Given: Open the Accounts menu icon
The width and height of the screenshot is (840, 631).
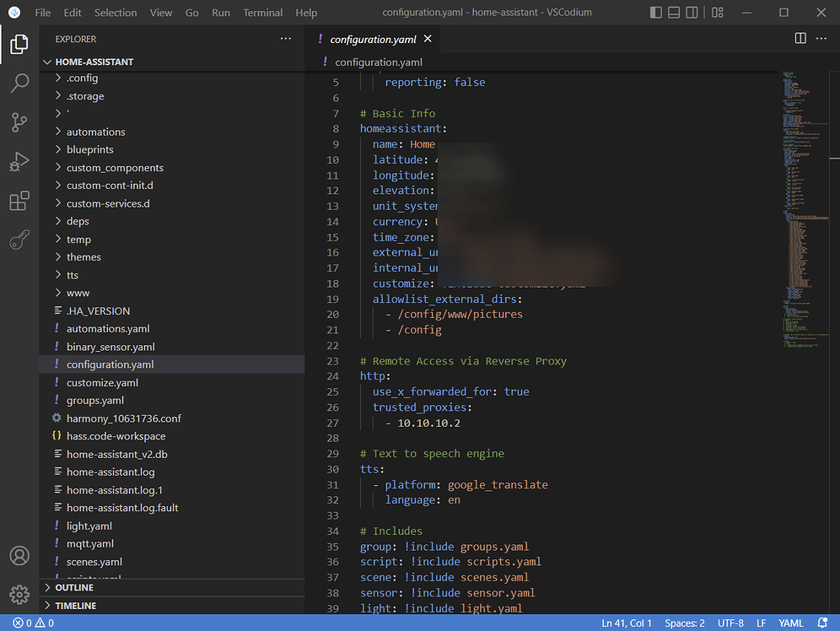Looking at the screenshot, I should (19, 556).
